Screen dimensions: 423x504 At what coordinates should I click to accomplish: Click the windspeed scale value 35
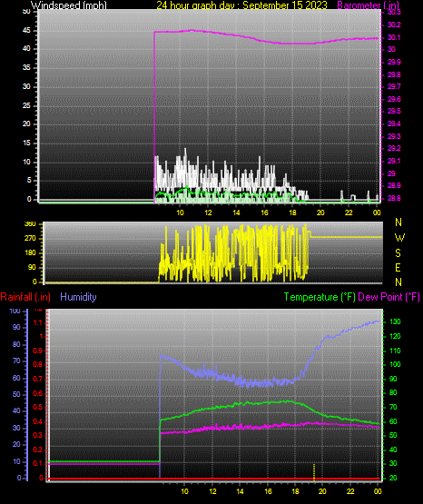26,67
